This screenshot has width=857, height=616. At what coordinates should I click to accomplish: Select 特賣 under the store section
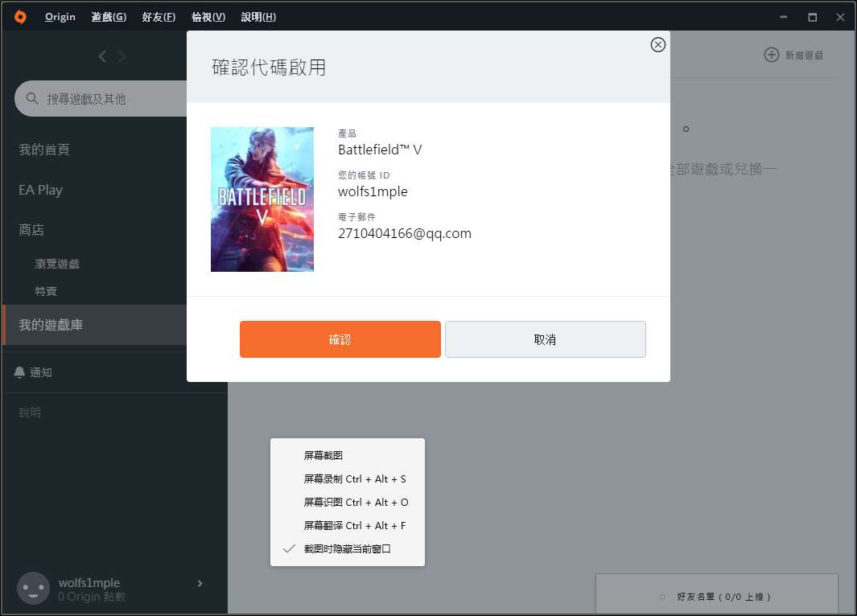[46, 291]
